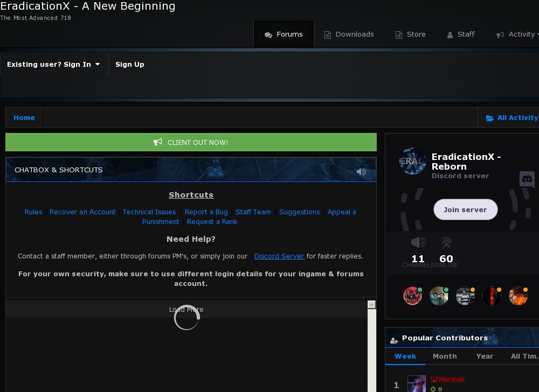The image size is (539, 392).
Task: Click the Store page icon
Action: click(x=398, y=34)
